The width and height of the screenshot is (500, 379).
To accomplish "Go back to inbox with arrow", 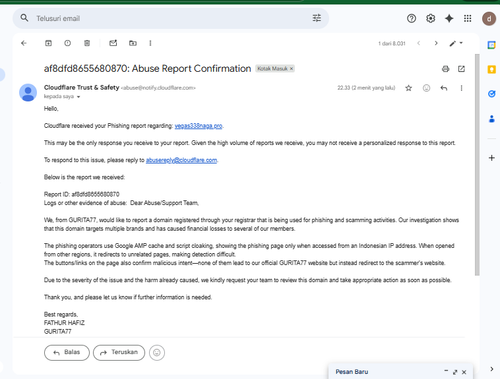I will (x=24, y=43).
